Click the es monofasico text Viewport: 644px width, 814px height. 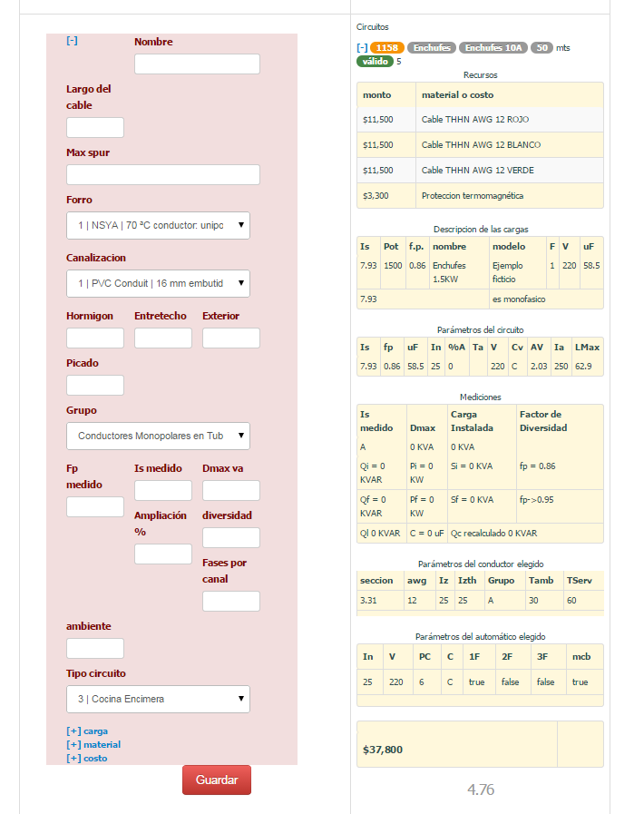pyautogui.click(x=519, y=299)
